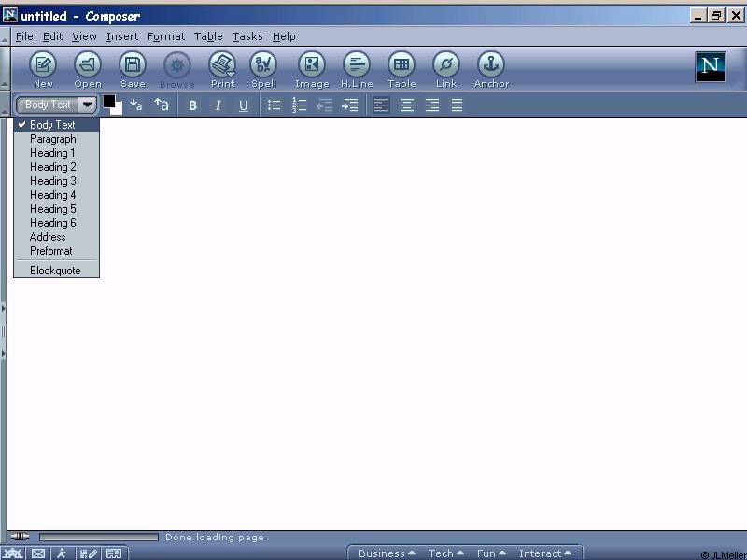Image resolution: width=747 pixels, height=560 pixels.
Task: Run the Spell checker icon
Action: point(263,69)
